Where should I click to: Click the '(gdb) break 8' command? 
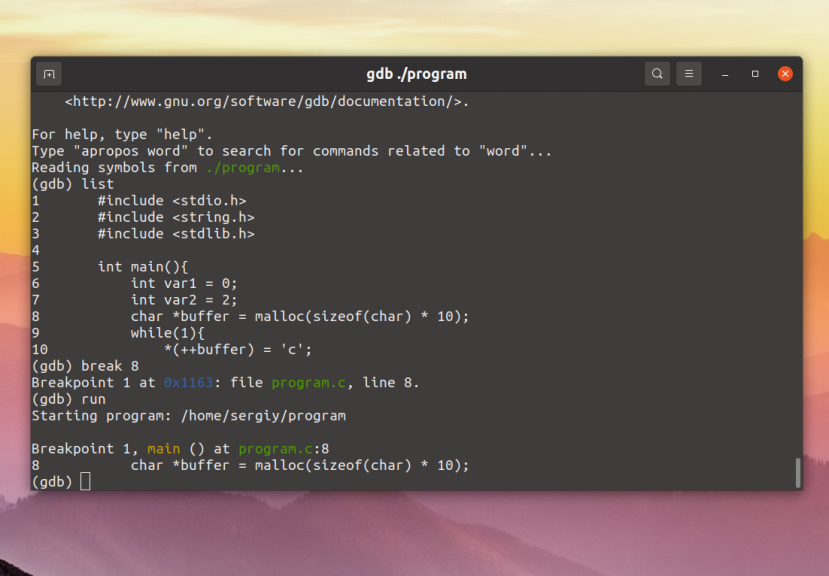(85, 366)
